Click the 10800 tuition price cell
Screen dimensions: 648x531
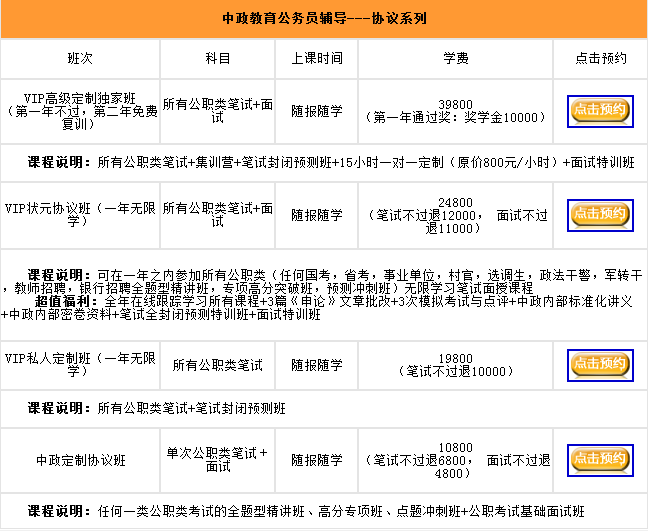click(x=455, y=460)
